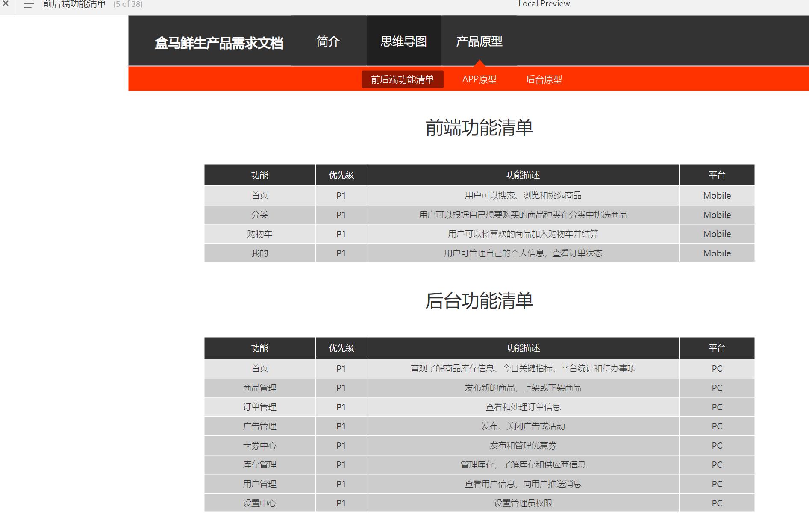Click the 盒马鲜生产品需求文档 site title

[219, 43]
